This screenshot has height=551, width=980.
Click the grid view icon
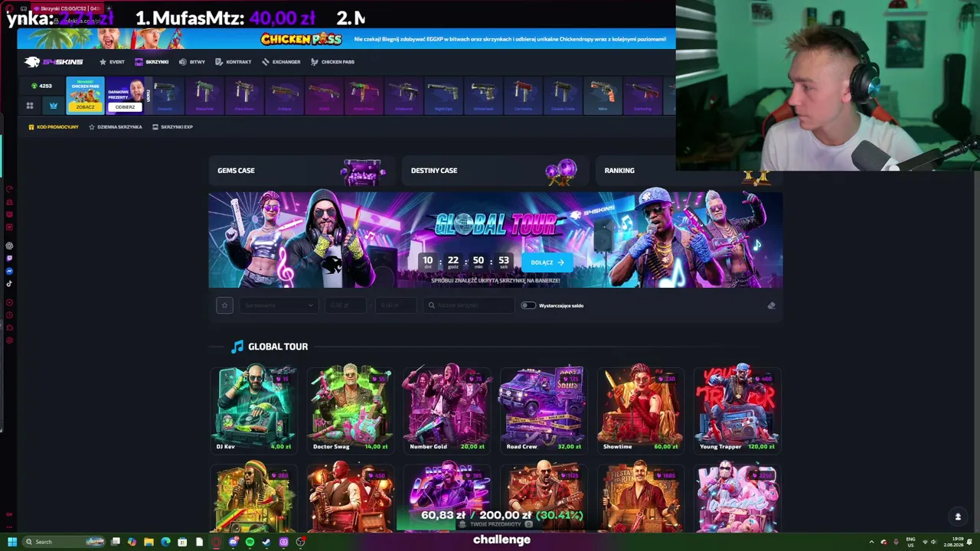tap(30, 106)
